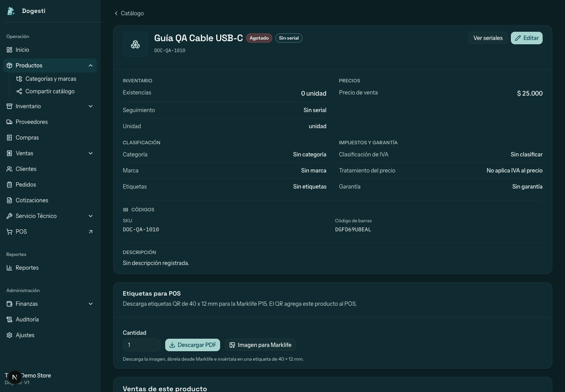Open Inicio in the sidebar
The image size is (565, 392).
click(x=50, y=50)
